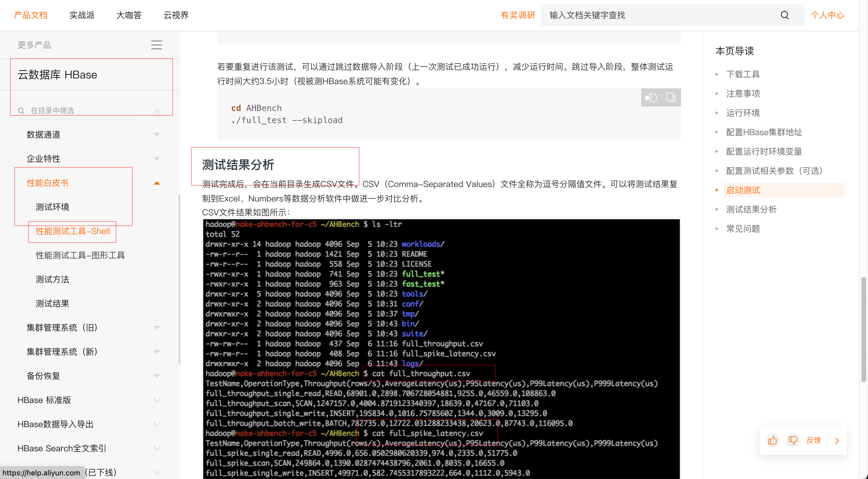Jump to 下载工具 in page guide
The width and height of the screenshot is (868, 479).
tap(743, 74)
